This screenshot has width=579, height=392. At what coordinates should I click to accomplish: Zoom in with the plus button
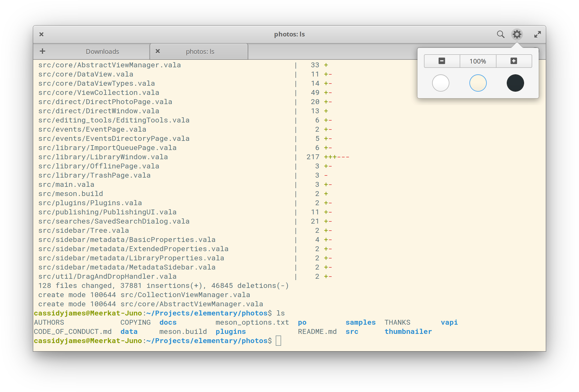coord(514,61)
